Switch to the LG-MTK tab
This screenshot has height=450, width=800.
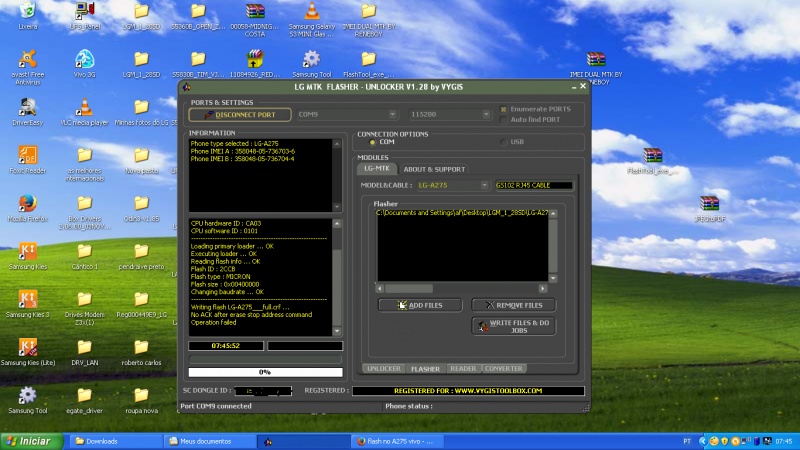(377, 168)
